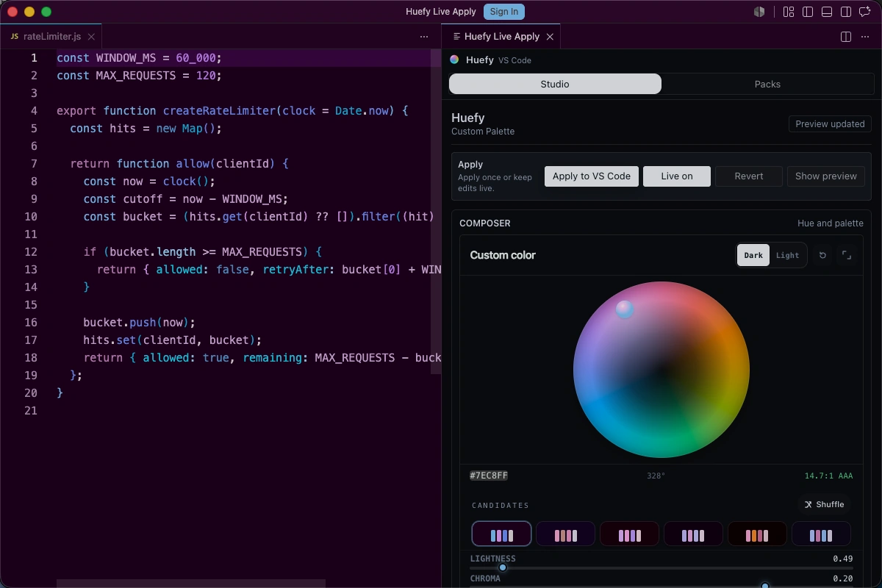
Task: Select the first candidate palette swatch
Action: pos(501,534)
